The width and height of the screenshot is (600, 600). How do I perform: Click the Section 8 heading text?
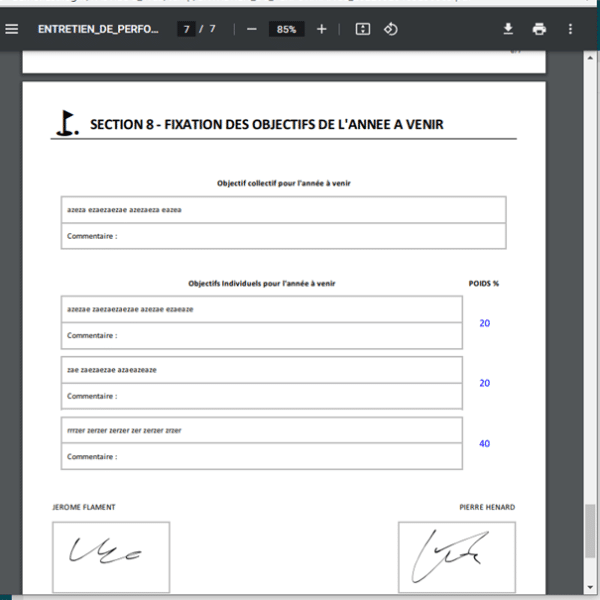click(266, 124)
